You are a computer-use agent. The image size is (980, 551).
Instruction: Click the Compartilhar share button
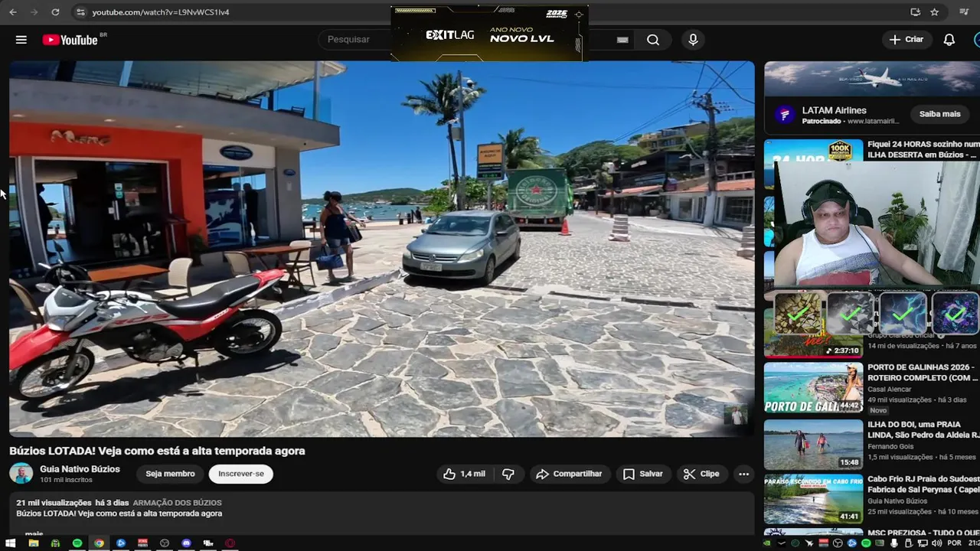coord(569,474)
